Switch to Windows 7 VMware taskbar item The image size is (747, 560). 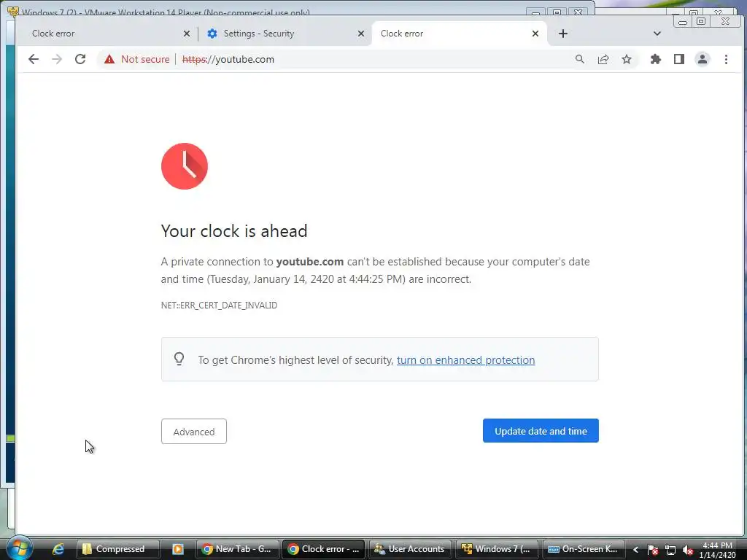[x=497, y=549]
